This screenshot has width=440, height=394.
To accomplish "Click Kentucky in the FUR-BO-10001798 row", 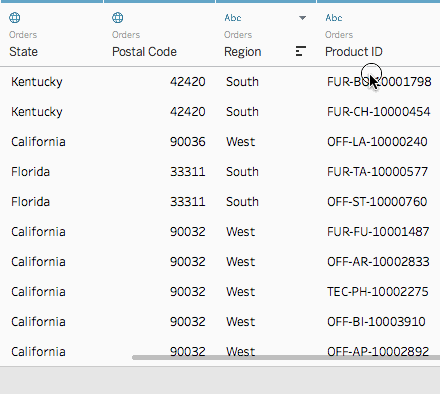I will (x=37, y=82).
